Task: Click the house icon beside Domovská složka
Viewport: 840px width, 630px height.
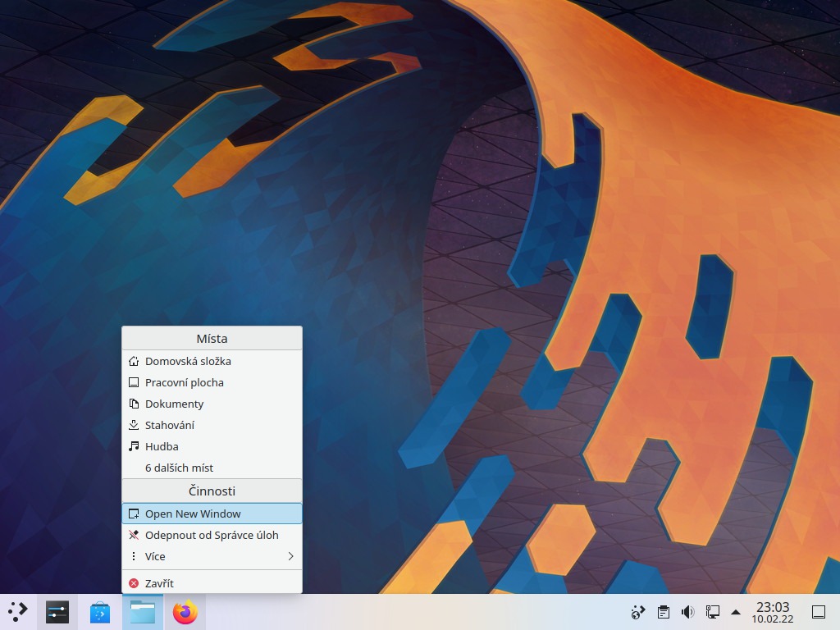Action: tap(134, 361)
